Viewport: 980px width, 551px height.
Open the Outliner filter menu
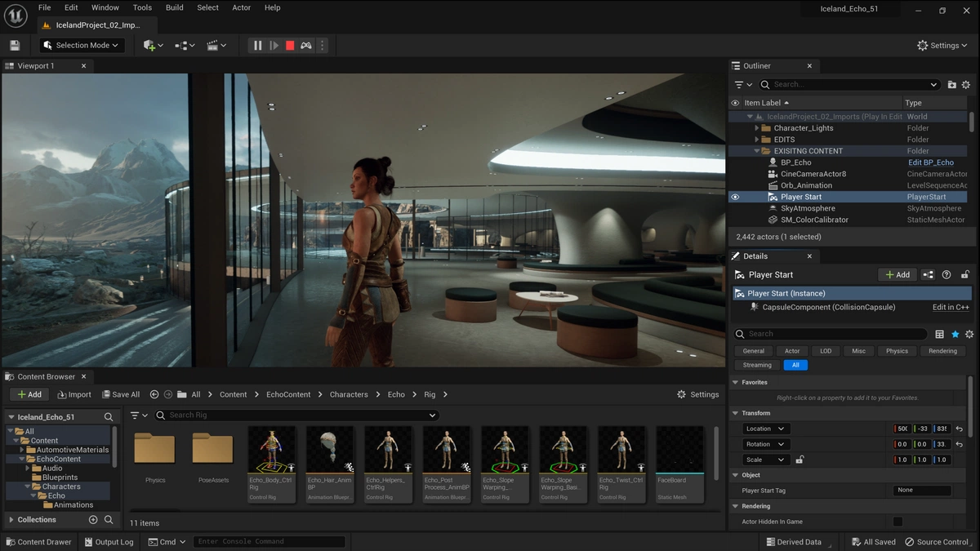pyautogui.click(x=742, y=85)
